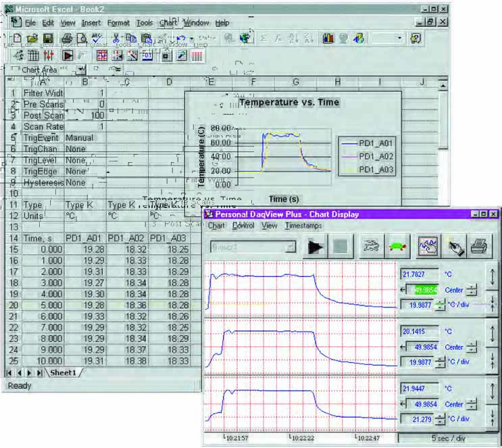Click the Print icon in Excel toolbar
This screenshot has height=448, width=502.
coord(67,39)
